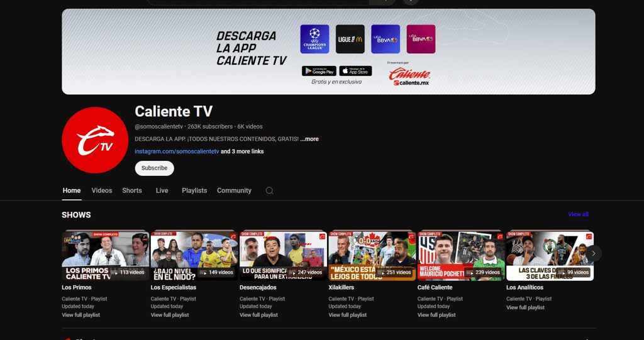The image size is (644, 340).
Task: View full playlist under Los Primos
Action: (x=81, y=315)
